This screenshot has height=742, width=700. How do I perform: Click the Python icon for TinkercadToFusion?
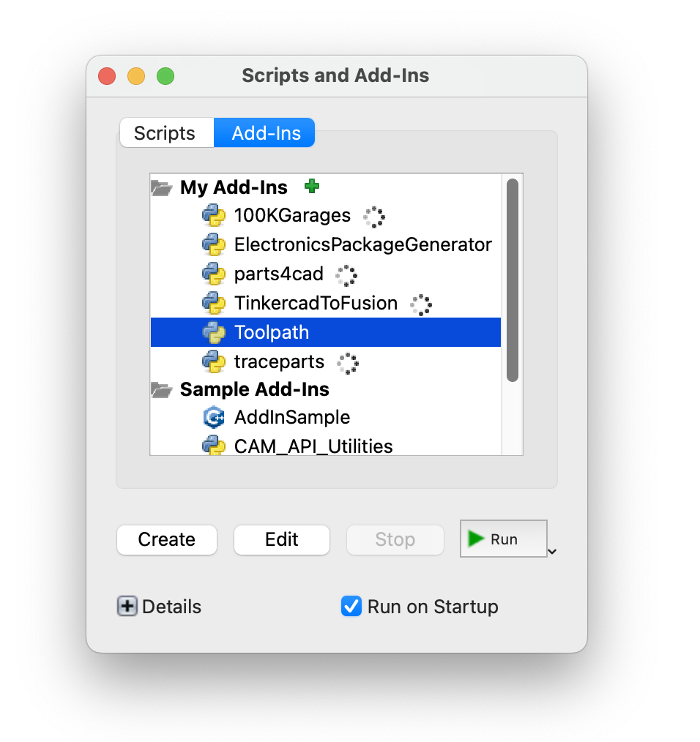[215, 303]
